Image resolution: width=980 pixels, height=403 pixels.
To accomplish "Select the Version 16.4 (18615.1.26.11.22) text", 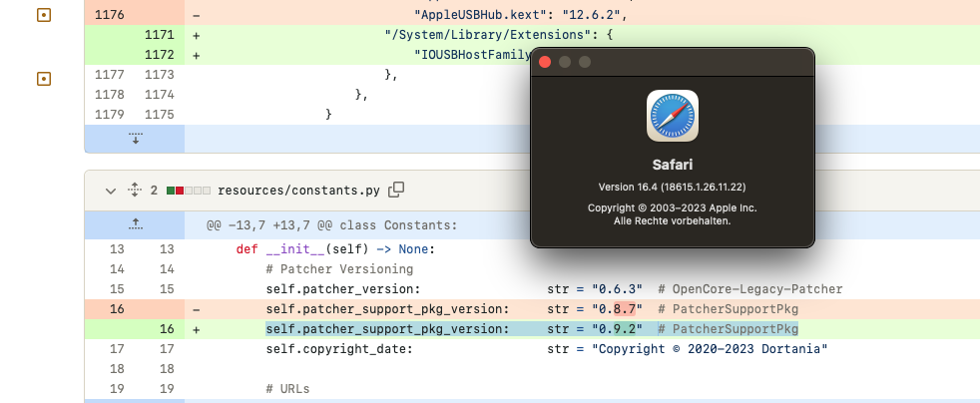I will click(673, 187).
